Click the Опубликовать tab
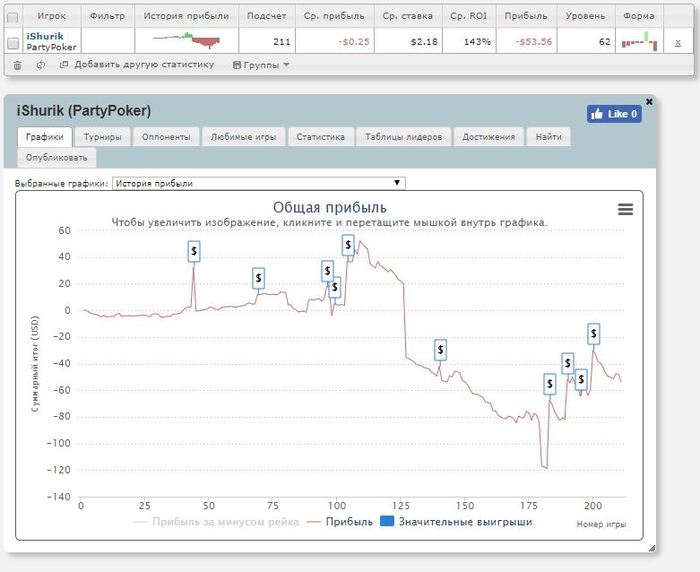 (x=56, y=158)
